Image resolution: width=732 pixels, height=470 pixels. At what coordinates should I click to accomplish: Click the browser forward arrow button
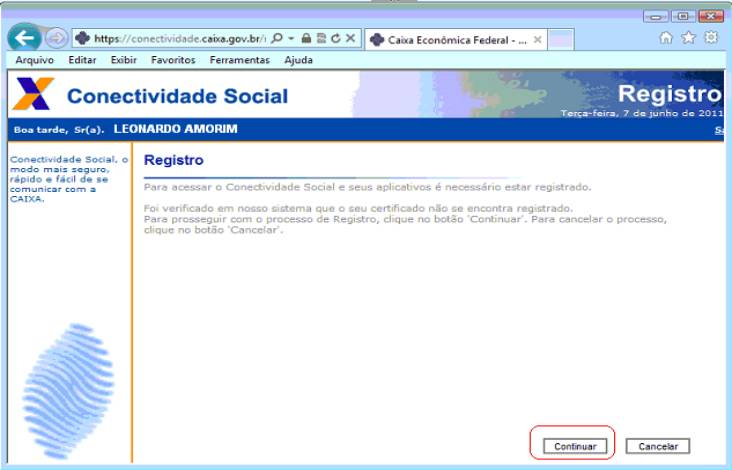pos(56,38)
